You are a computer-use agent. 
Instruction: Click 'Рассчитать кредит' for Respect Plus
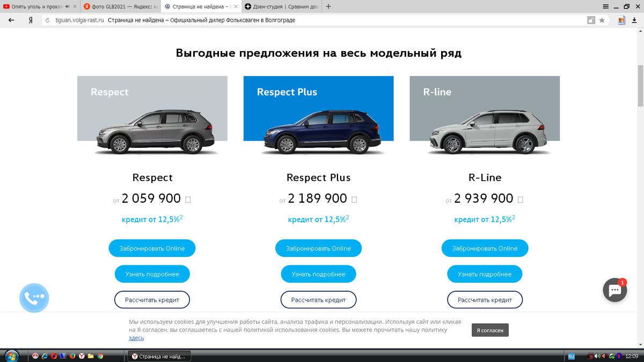318,300
